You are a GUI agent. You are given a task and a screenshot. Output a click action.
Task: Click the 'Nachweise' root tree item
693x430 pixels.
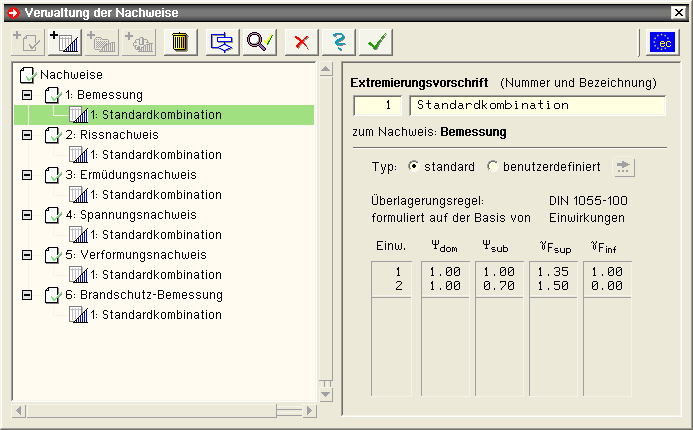(x=70, y=75)
